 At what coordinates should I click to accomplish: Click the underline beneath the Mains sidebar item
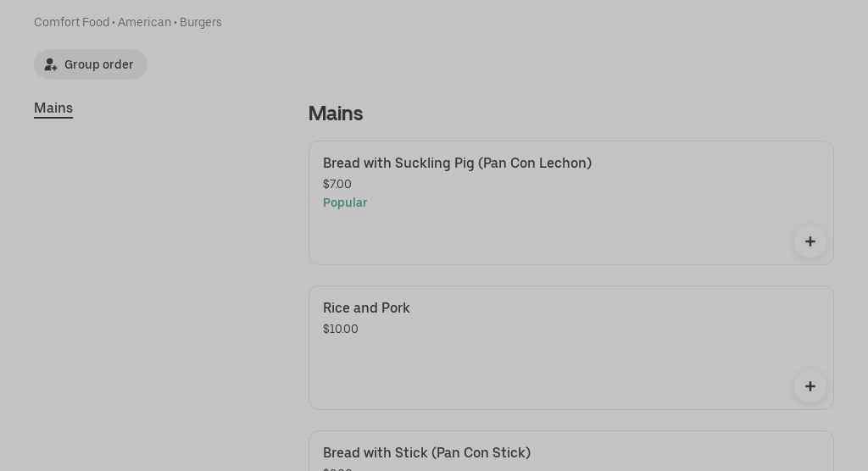[x=53, y=118]
